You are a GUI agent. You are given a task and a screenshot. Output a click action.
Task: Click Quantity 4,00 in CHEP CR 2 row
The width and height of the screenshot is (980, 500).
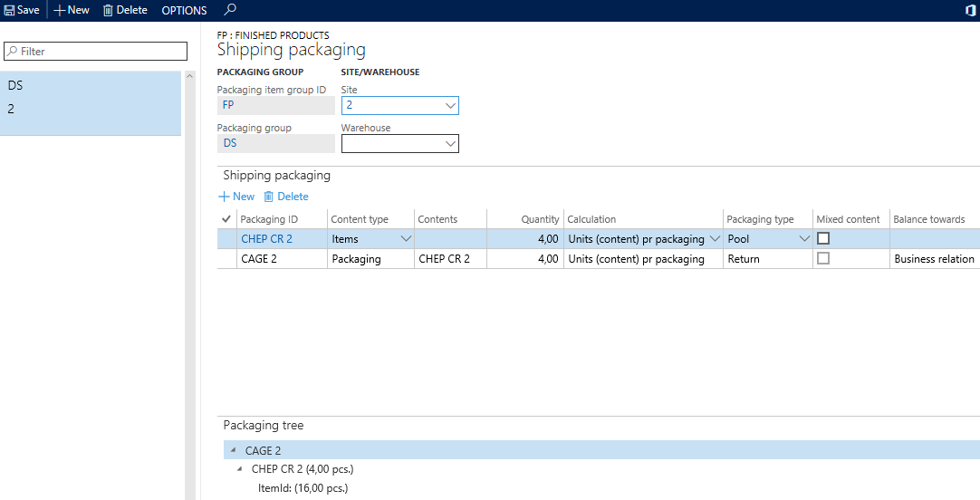coord(525,239)
